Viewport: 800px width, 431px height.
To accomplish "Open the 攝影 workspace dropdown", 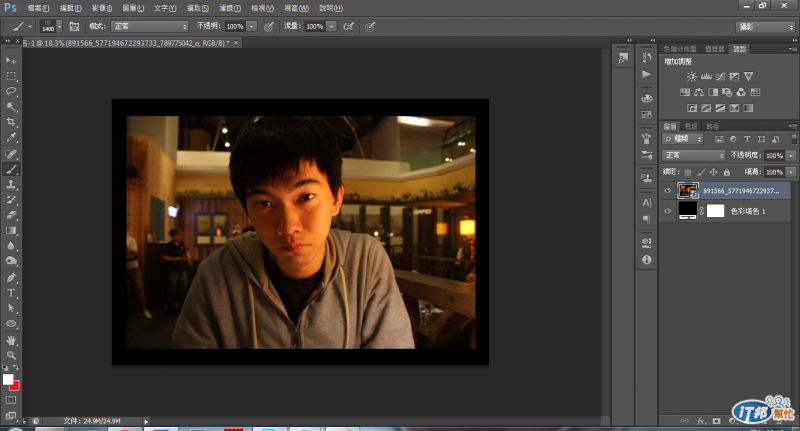I will (765, 26).
